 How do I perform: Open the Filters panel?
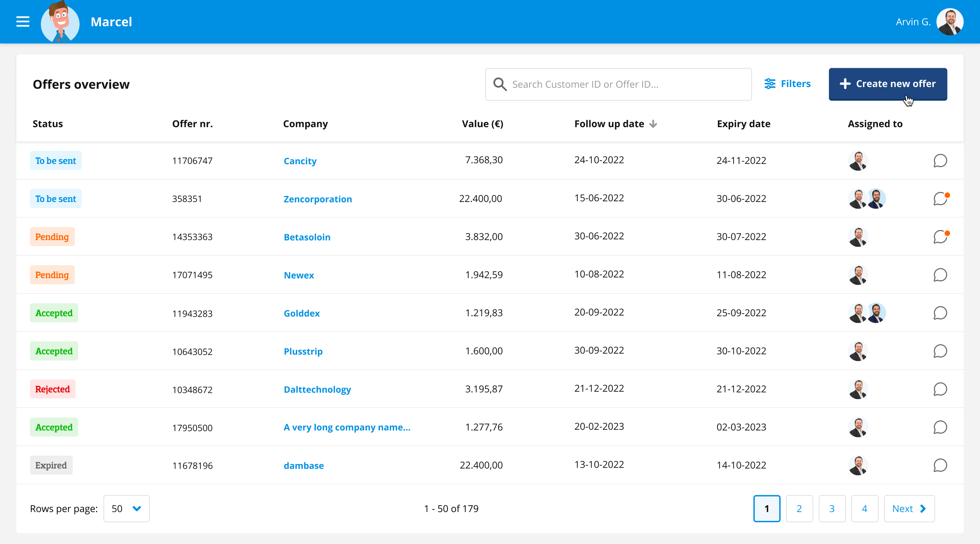(787, 84)
